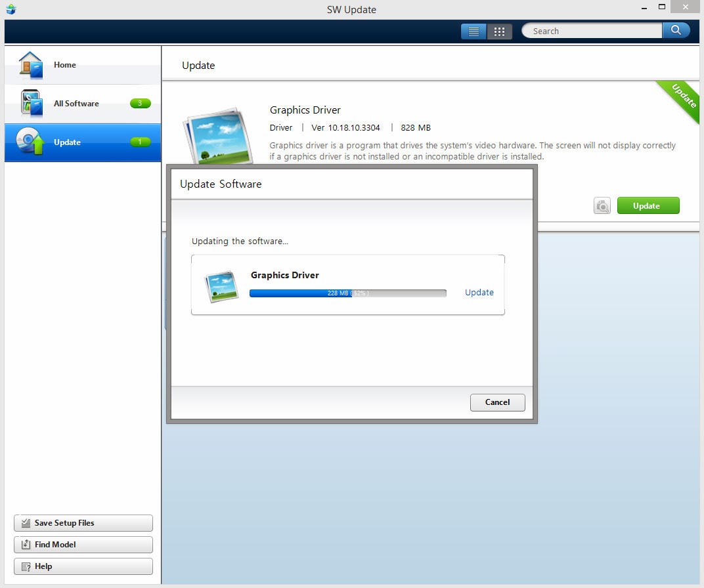
Task: Click the dialog Graphics Driver thumbnail
Action: [x=221, y=287]
